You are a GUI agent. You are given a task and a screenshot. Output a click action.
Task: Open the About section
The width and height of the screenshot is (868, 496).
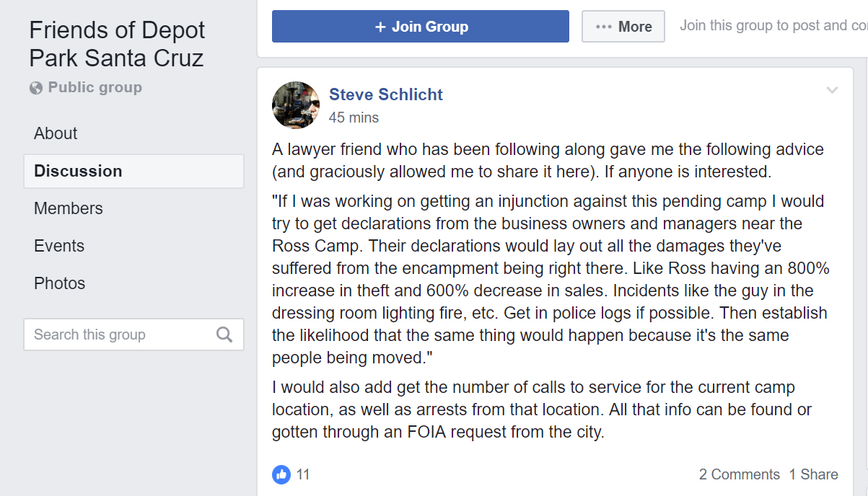pos(56,133)
